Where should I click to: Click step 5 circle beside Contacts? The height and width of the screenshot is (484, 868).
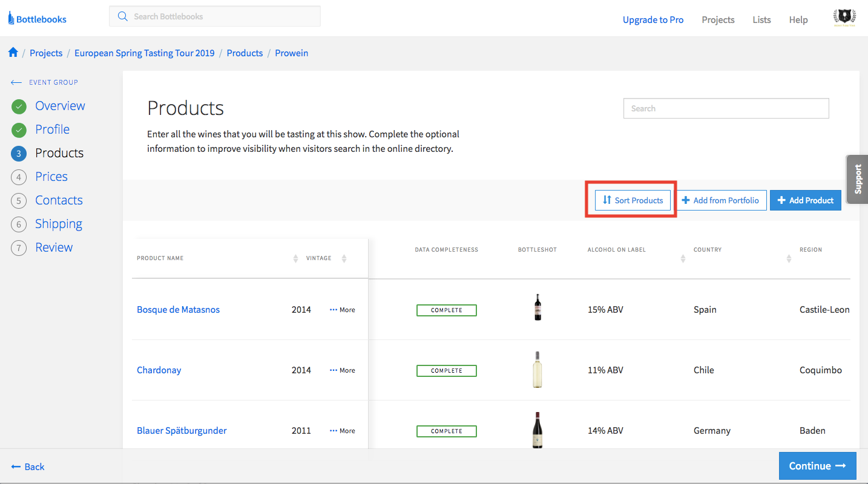19,201
